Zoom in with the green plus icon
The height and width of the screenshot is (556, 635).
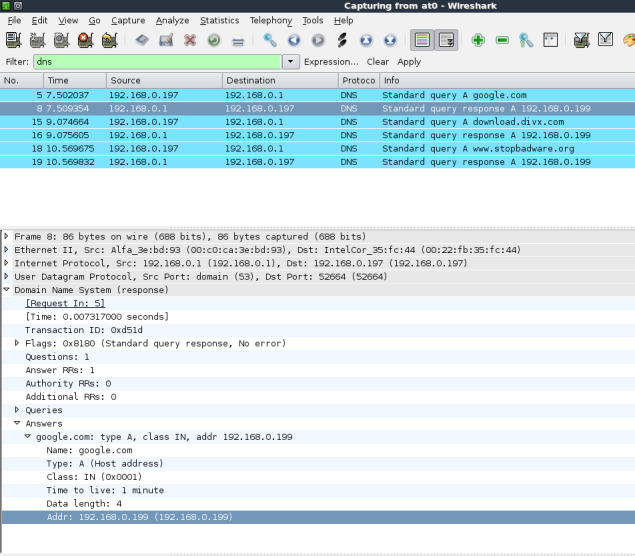(x=478, y=40)
